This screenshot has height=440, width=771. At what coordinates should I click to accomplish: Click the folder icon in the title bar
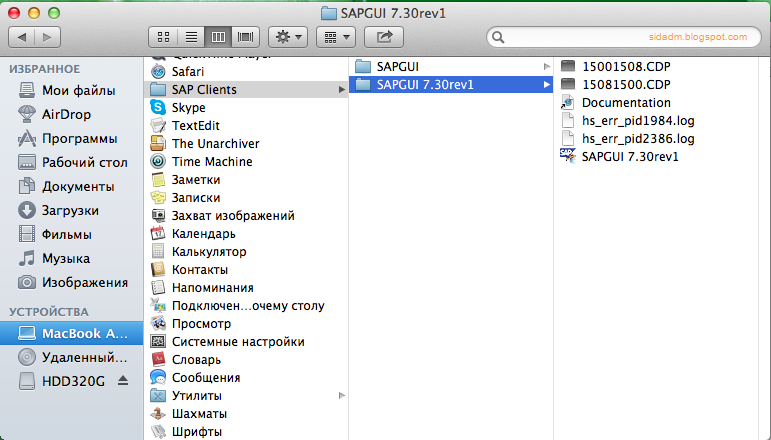(328, 13)
